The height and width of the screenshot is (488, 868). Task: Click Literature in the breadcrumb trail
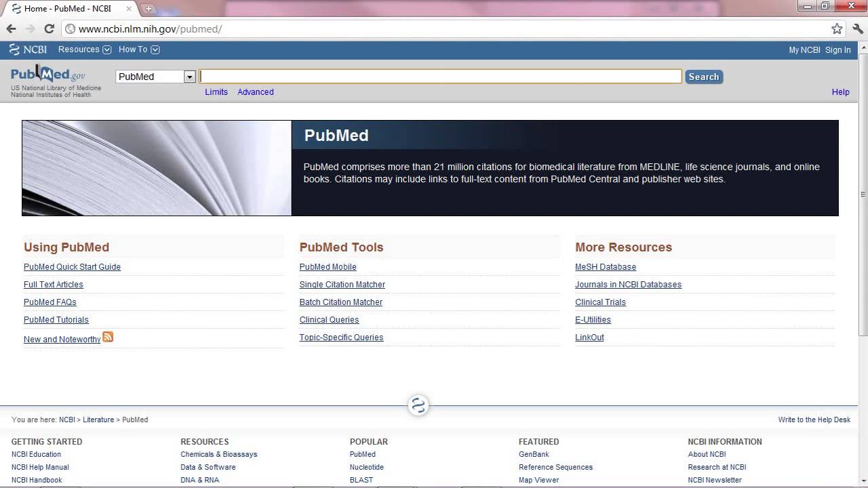tap(98, 420)
